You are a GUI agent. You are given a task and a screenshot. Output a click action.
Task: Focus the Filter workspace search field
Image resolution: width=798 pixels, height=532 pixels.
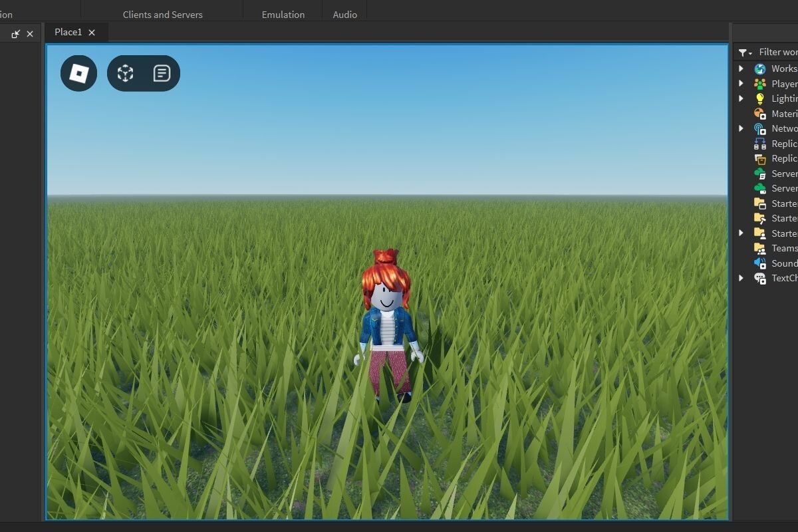point(778,52)
